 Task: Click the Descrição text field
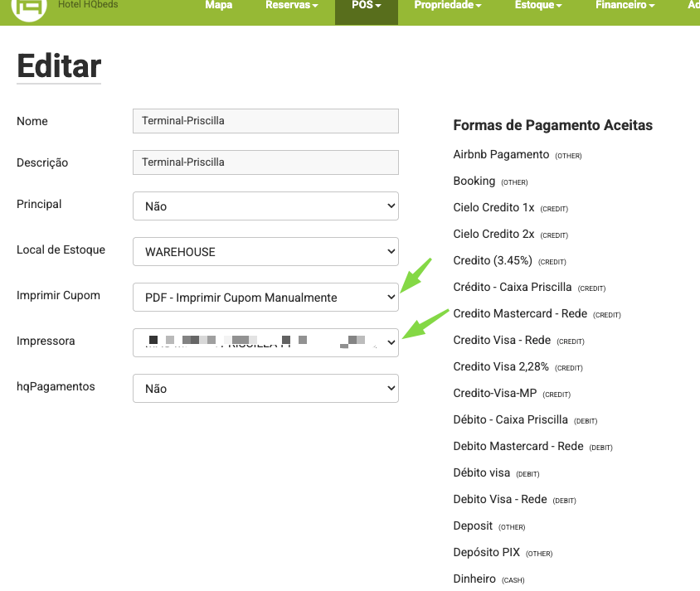coord(265,162)
